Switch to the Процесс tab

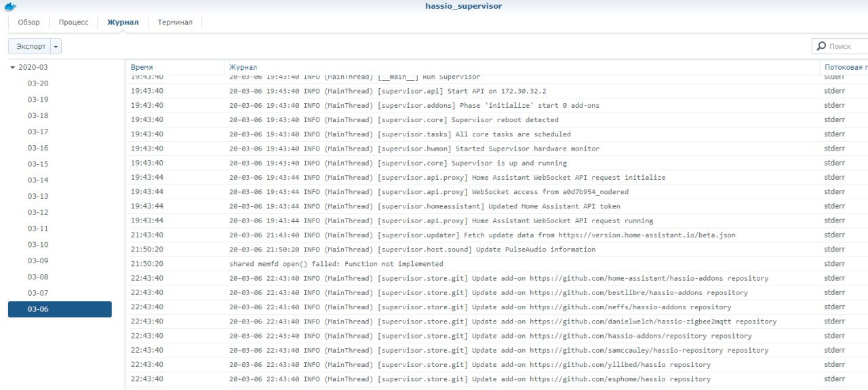[x=73, y=22]
